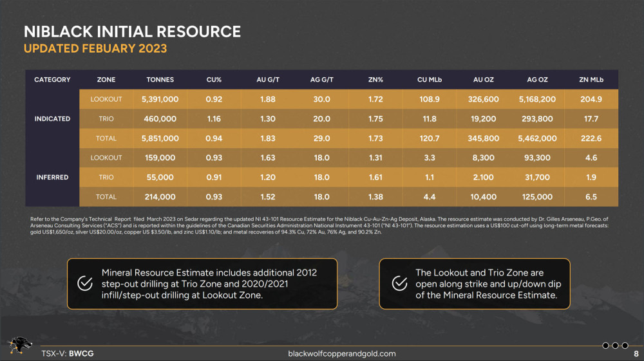Viewport: 644px width, 361px height.
Task: Click CU% value 0.94
Action: pyautogui.click(x=214, y=138)
